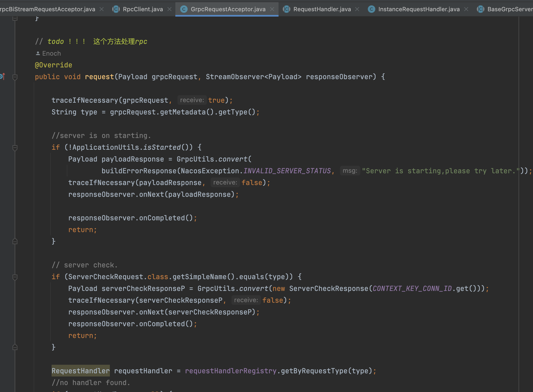
Task: Click the INVALID_SERVER_STATUS constant
Action: [x=287, y=171]
